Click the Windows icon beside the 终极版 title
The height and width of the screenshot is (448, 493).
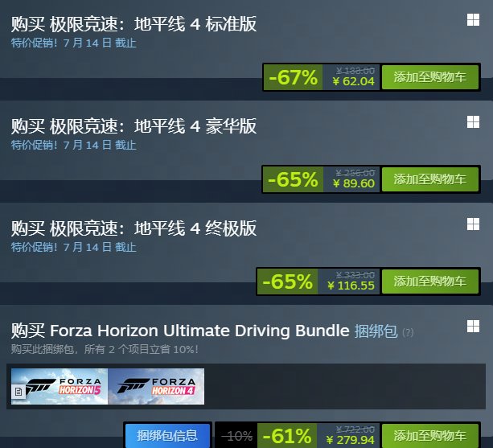(473, 224)
